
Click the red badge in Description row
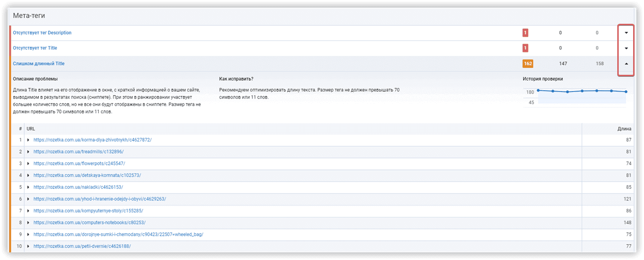click(x=525, y=33)
